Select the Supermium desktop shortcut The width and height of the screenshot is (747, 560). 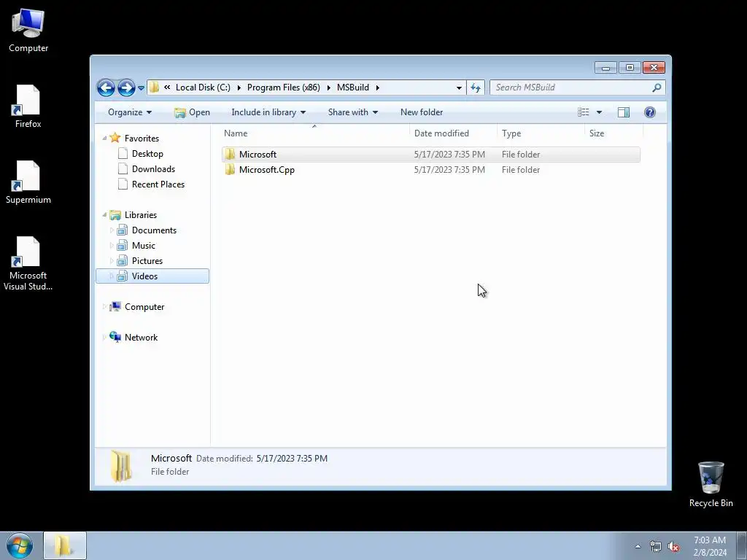(28, 183)
